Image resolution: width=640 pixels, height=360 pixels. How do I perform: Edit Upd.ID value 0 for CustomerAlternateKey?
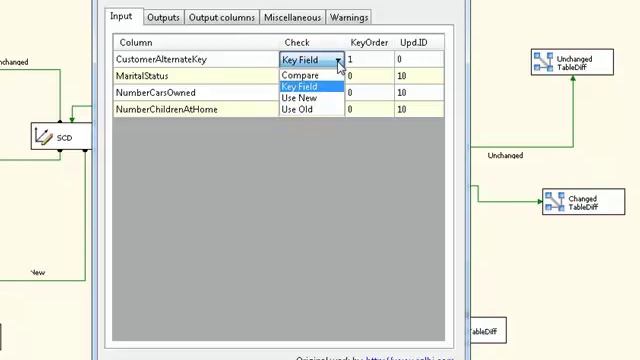click(x=419, y=60)
